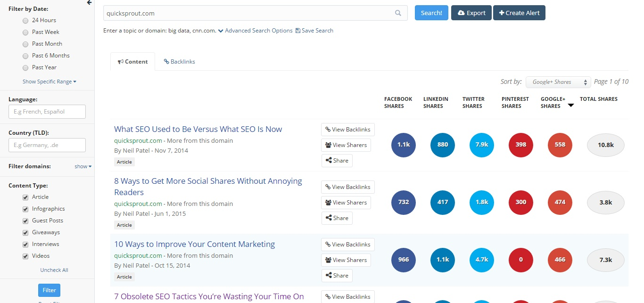Select the 24 Hours date filter
The image size is (644, 303).
tap(25, 20)
